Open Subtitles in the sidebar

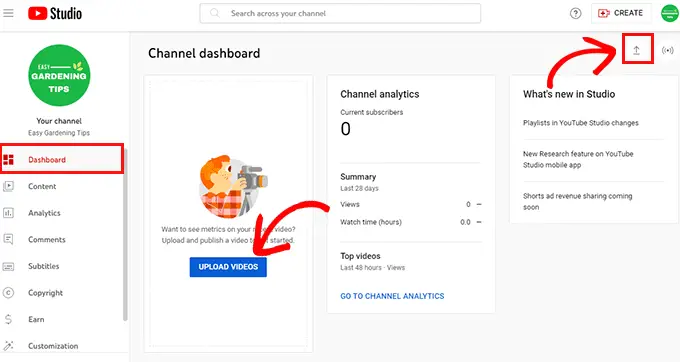click(x=62, y=266)
